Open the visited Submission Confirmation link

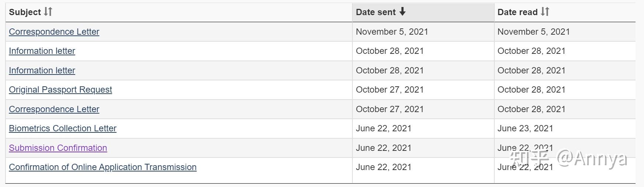click(58, 148)
